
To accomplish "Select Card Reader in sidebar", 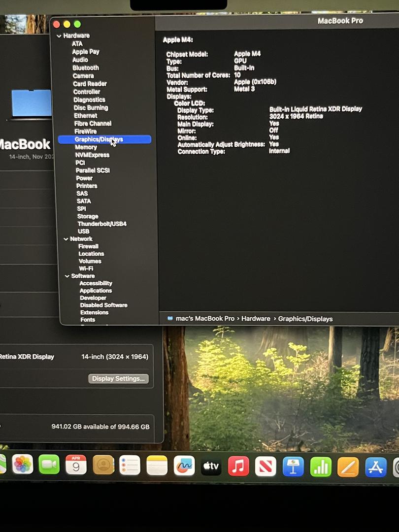I will point(90,84).
